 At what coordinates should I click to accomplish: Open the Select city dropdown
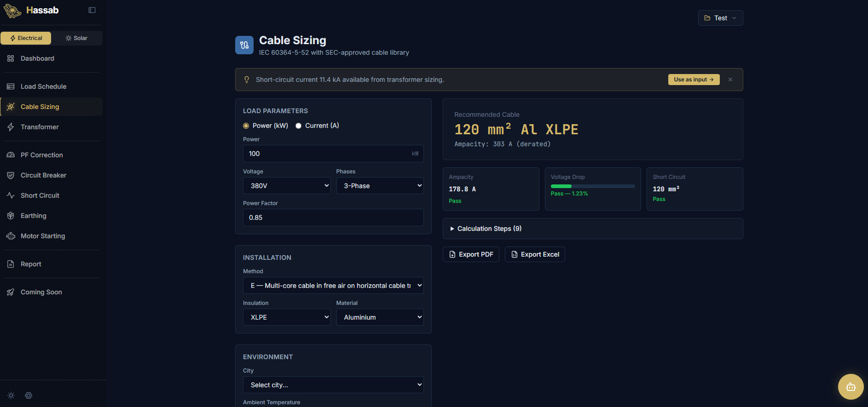(333, 385)
